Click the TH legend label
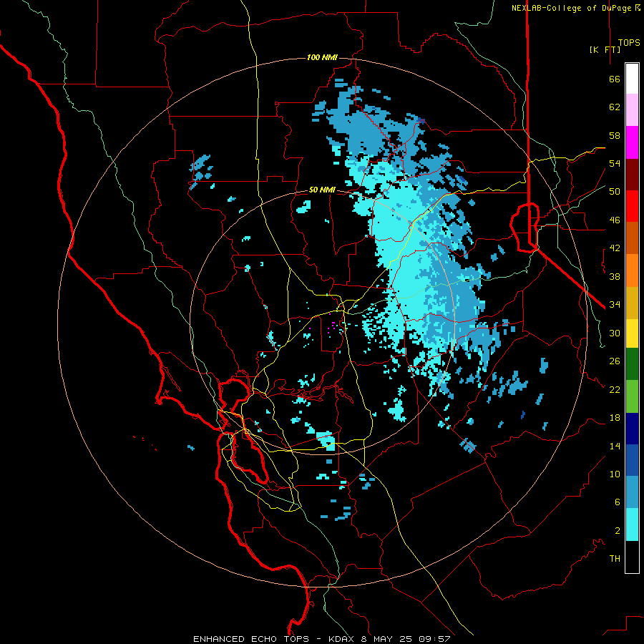This screenshot has width=644, height=644. [615, 558]
